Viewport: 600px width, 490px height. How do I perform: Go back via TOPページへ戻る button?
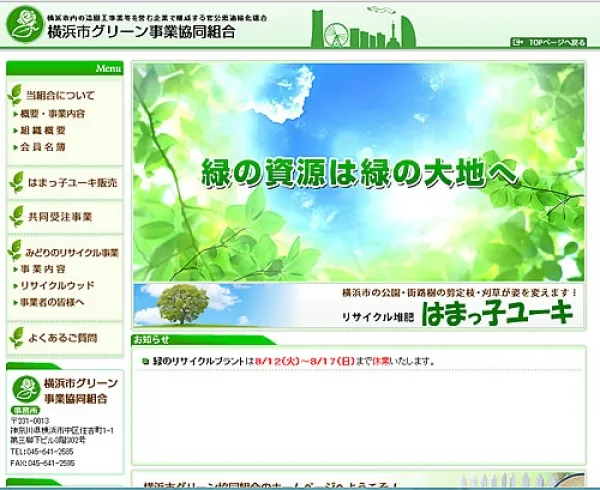548,42
